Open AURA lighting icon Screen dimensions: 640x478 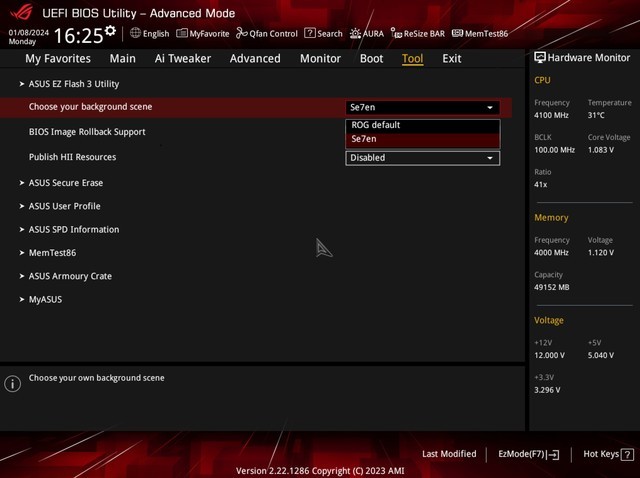(355, 33)
